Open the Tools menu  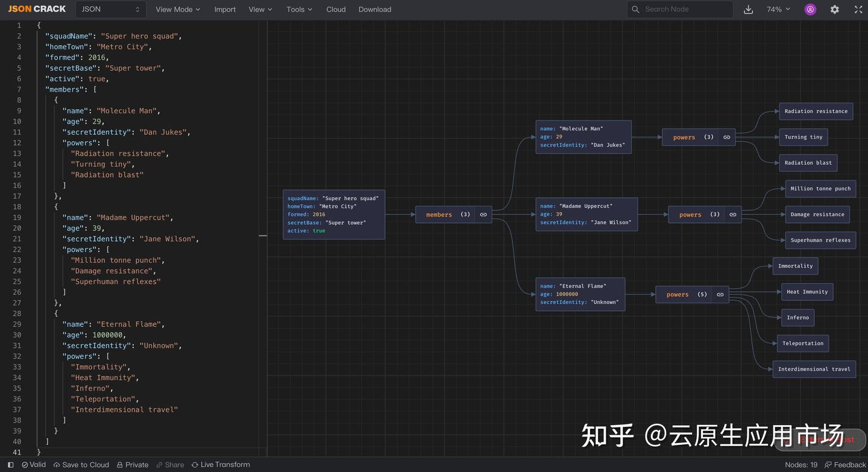pyautogui.click(x=299, y=9)
